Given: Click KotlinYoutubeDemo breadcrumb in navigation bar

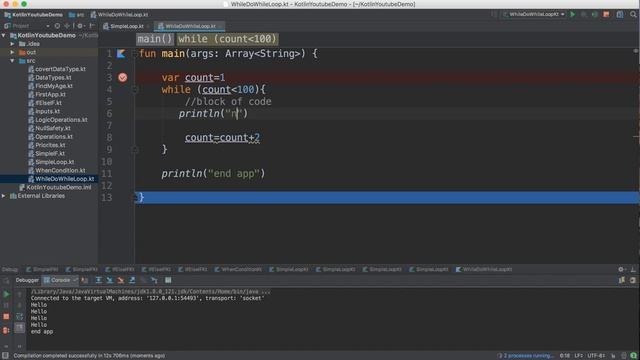Looking at the screenshot, I should point(33,15).
